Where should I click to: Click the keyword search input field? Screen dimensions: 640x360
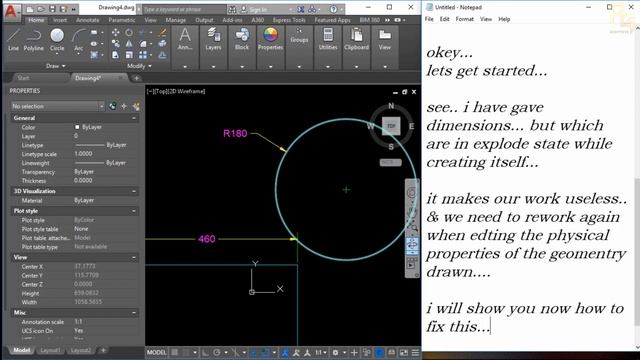pyautogui.click(x=184, y=9)
